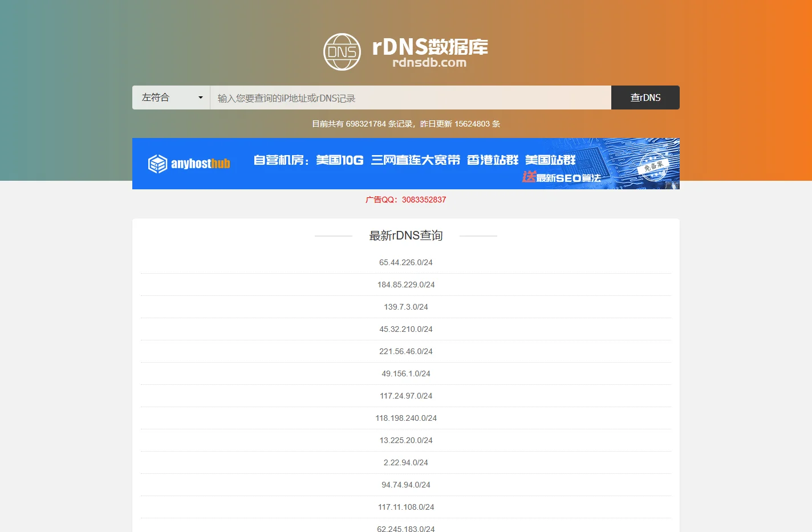Click the 广告QQ: 3083352837 contact text

point(406,200)
